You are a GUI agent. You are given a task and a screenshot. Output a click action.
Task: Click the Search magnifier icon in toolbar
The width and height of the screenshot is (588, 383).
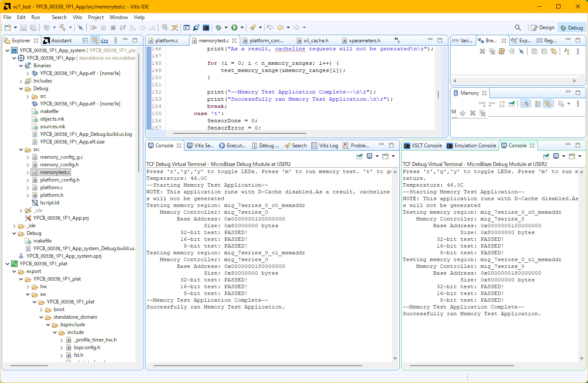coord(518,28)
